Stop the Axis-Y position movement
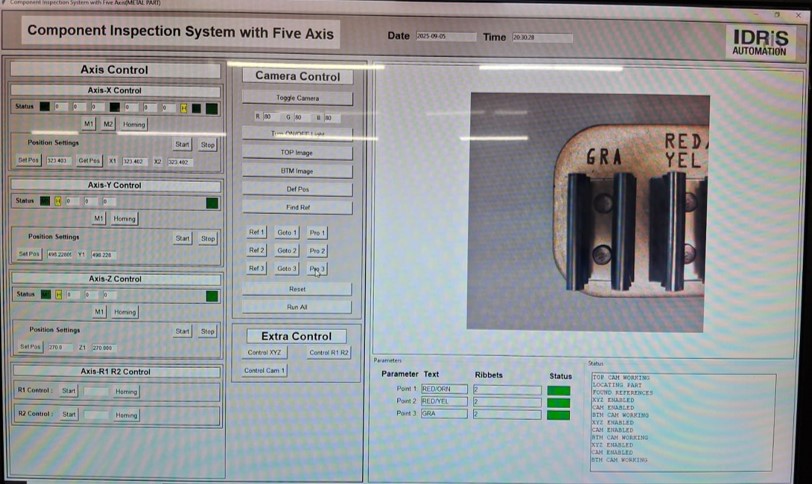Viewport: 812px width, 484px height. click(x=207, y=238)
